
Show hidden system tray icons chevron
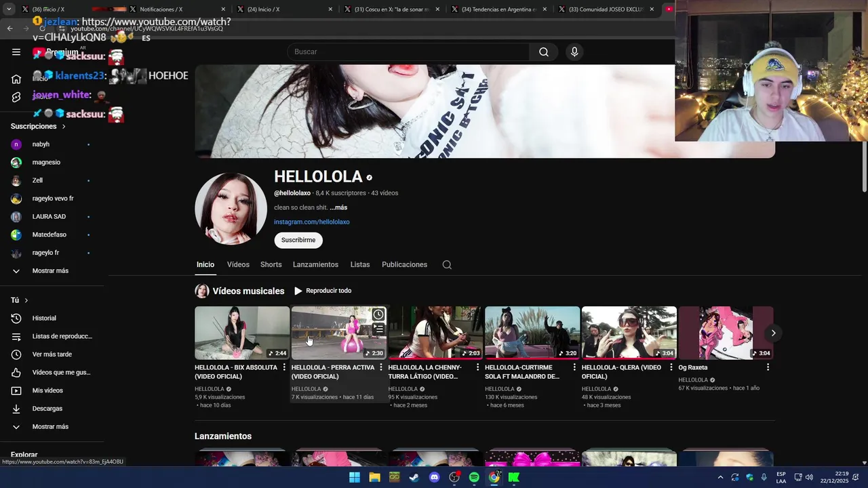[x=720, y=477]
